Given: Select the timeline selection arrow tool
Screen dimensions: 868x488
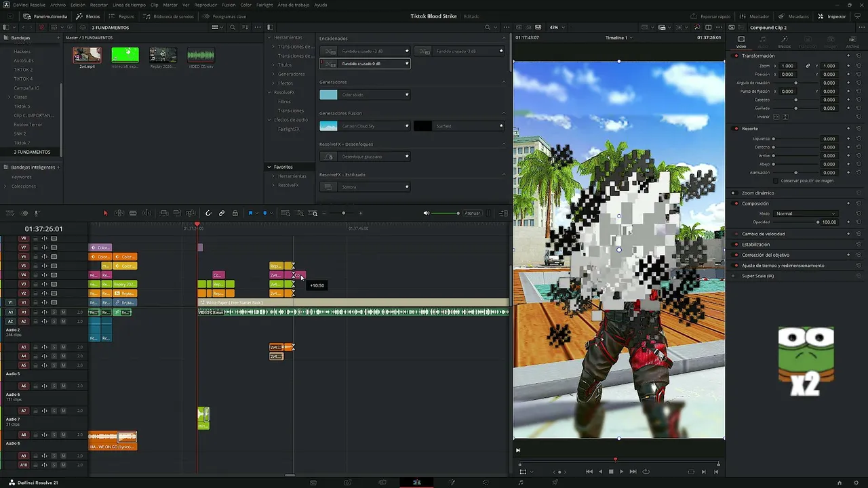Looking at the screenshot, I should (105, 213).
